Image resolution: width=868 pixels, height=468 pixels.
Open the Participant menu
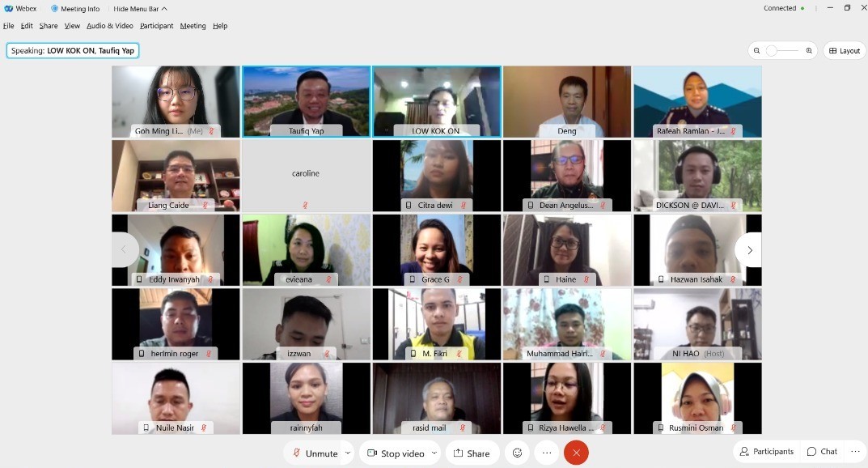[x=156, y=26]
